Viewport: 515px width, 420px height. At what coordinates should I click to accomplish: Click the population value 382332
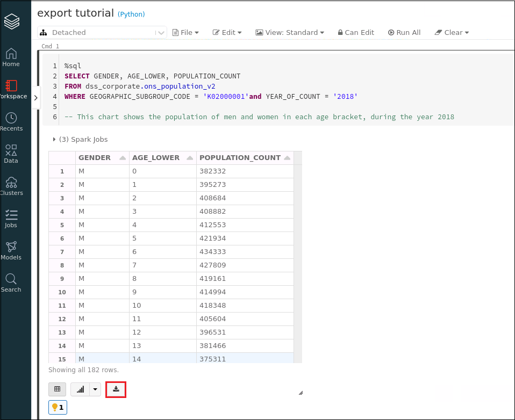click(212, 171)
